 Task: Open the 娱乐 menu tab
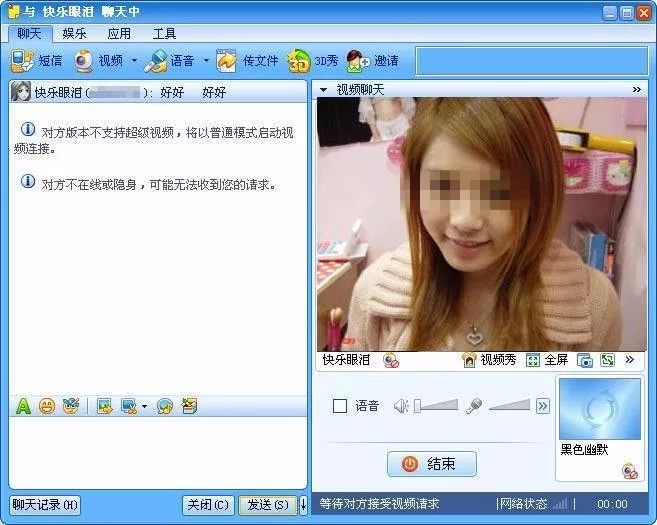tap(75, 34)
